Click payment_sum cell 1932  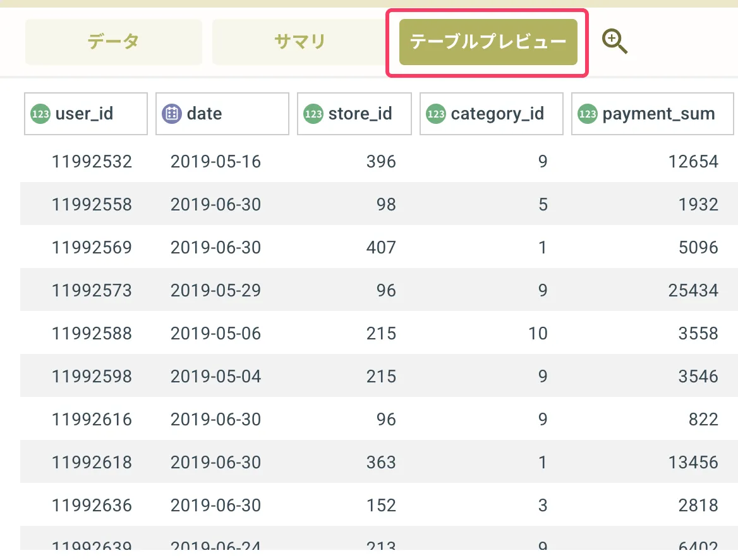coord(698,204)
